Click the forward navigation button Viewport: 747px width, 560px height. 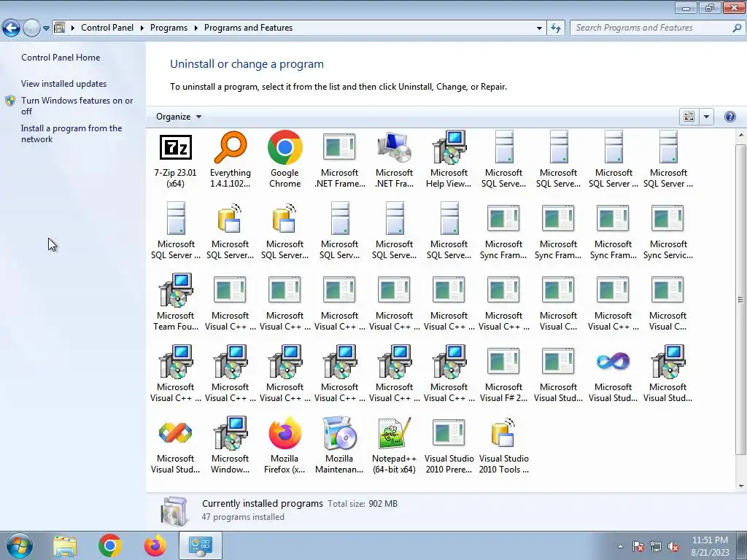(x=31, y=28)
